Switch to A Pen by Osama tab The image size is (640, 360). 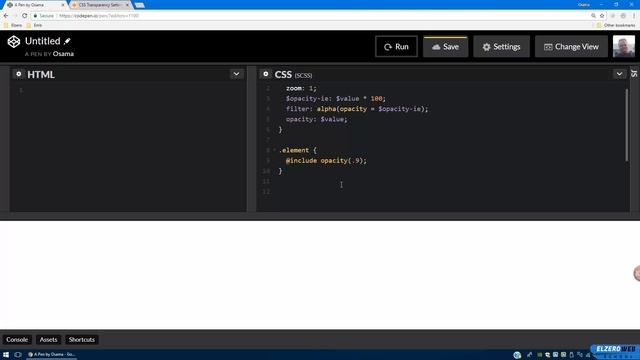(x=35, y=5)
